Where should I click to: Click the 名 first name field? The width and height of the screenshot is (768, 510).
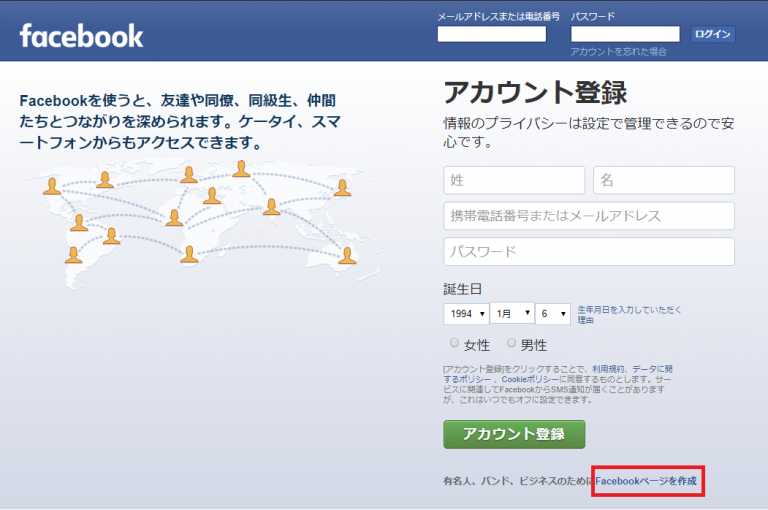coord(664,180)
